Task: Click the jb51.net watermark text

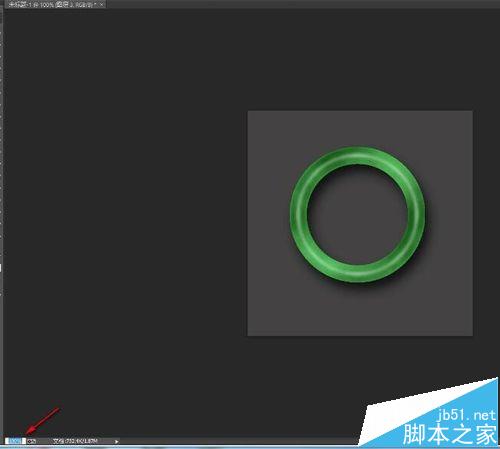Action: click(467, 415)
